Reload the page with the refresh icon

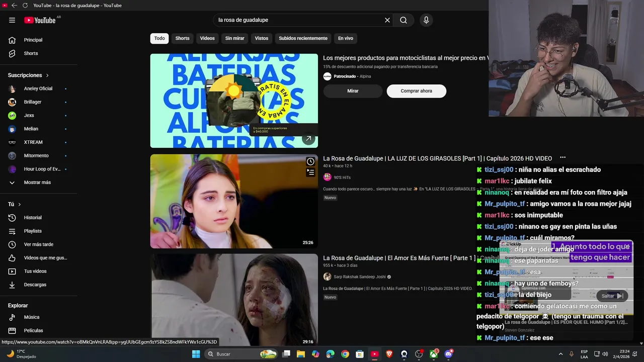click(25, 6)
